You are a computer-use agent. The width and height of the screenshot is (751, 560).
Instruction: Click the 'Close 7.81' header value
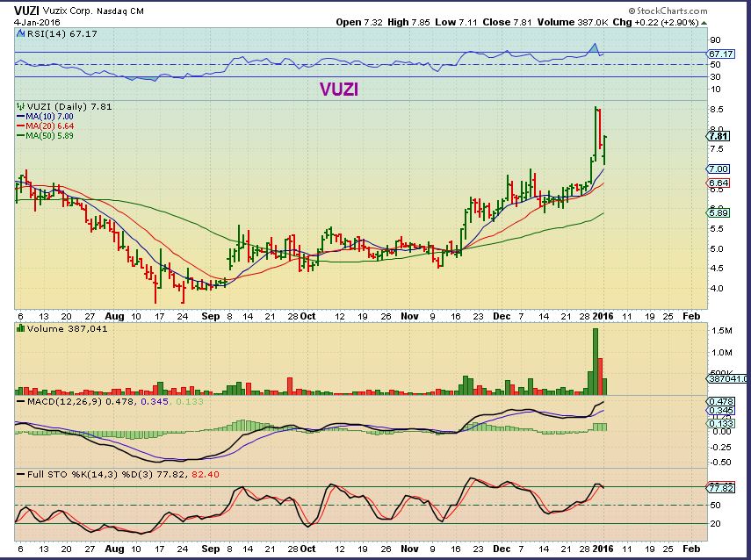[507, 22]
